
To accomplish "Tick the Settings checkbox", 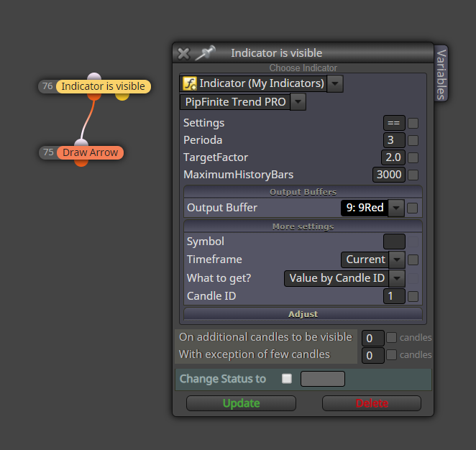I will [413, 123].
